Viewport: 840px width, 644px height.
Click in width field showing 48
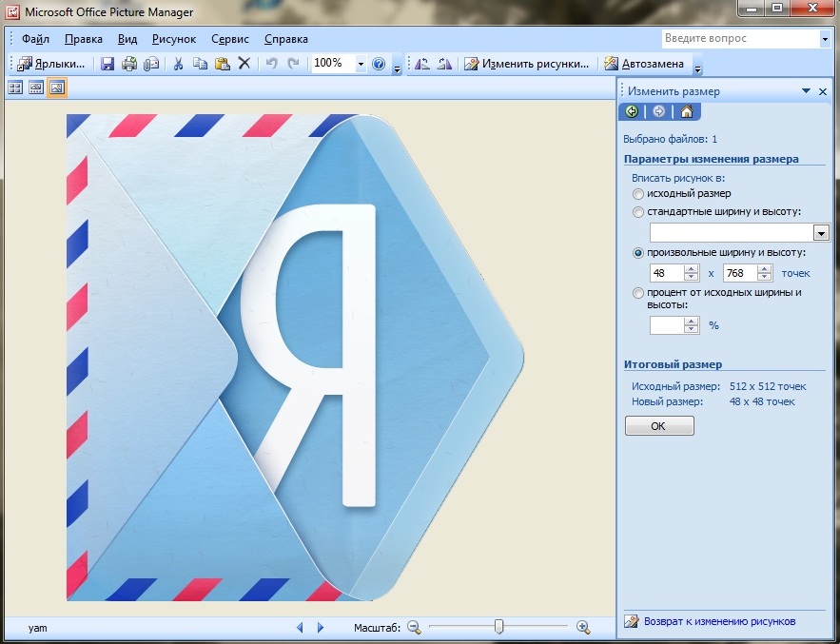667,273
